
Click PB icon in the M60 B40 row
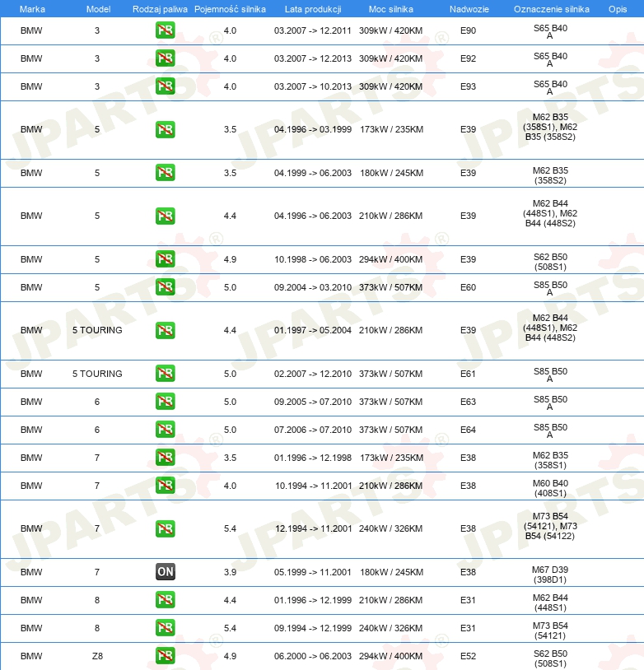click(x=165, y=486)
